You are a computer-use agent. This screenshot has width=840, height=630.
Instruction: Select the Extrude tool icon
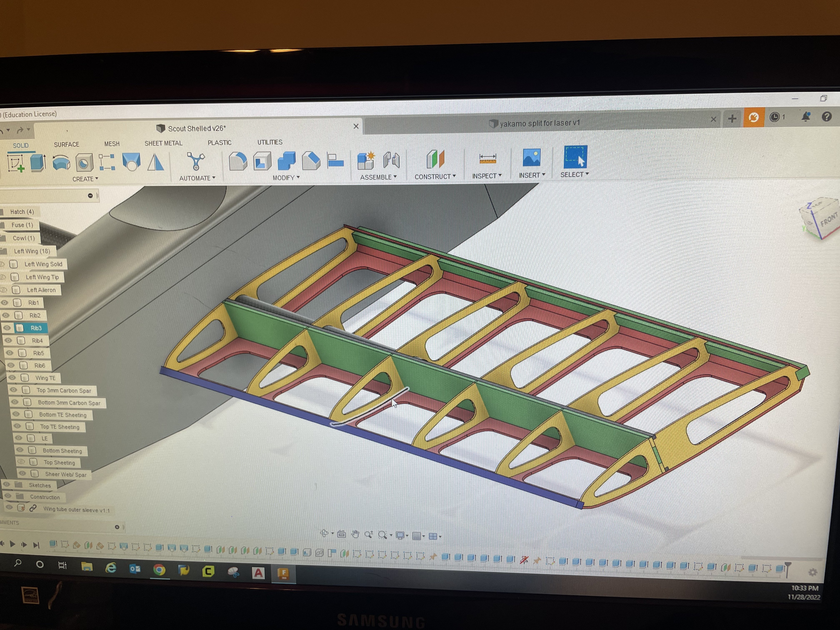click(x=38, y=162)
